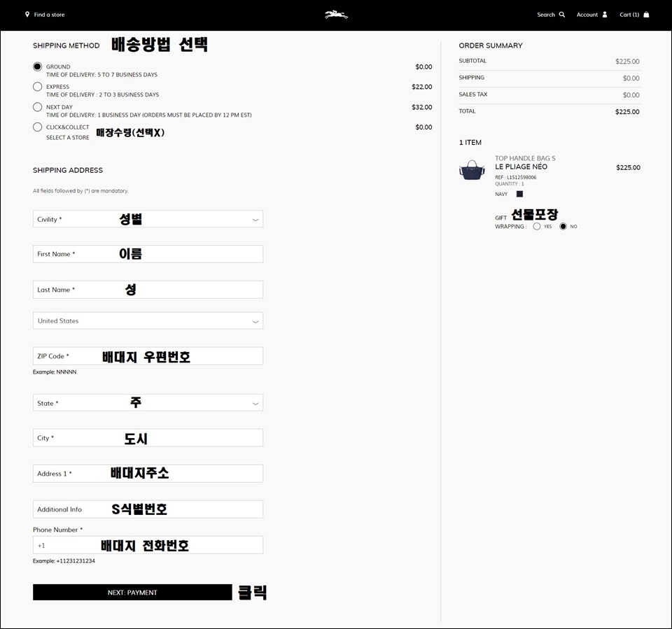The height and width of the screenshot is (629, 672).
Task: Open the Account link
Action: [x=587, y=15]
